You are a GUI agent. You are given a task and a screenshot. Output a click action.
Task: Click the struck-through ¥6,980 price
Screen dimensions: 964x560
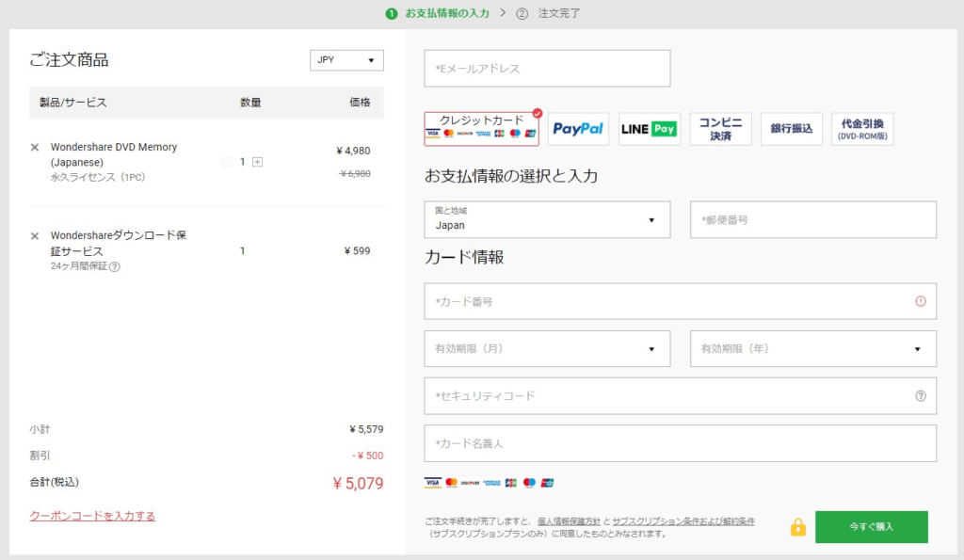coord(355,174)
